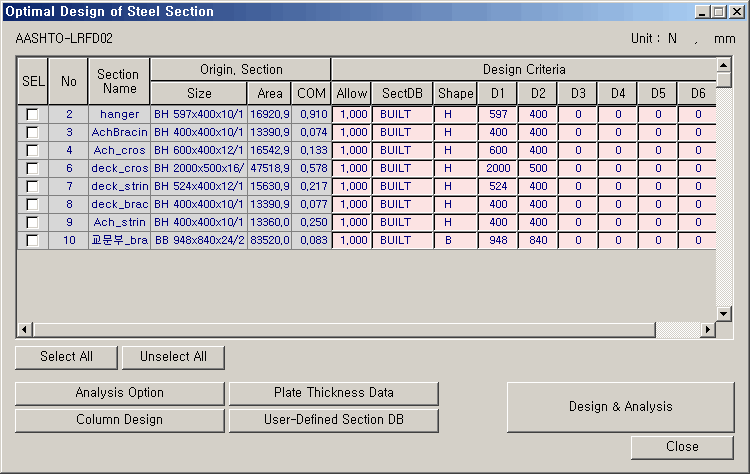The height and width of the screenshot is (474, 750).
Task: Click COM value '0,578'
Action: click(x=311, y=168)
